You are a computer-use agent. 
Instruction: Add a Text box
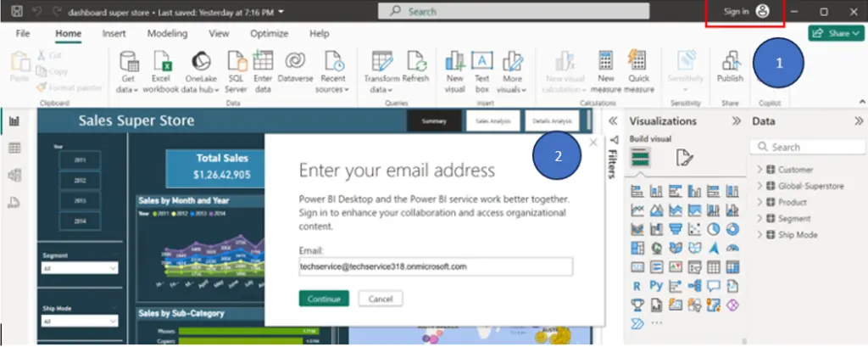(482, 72)
